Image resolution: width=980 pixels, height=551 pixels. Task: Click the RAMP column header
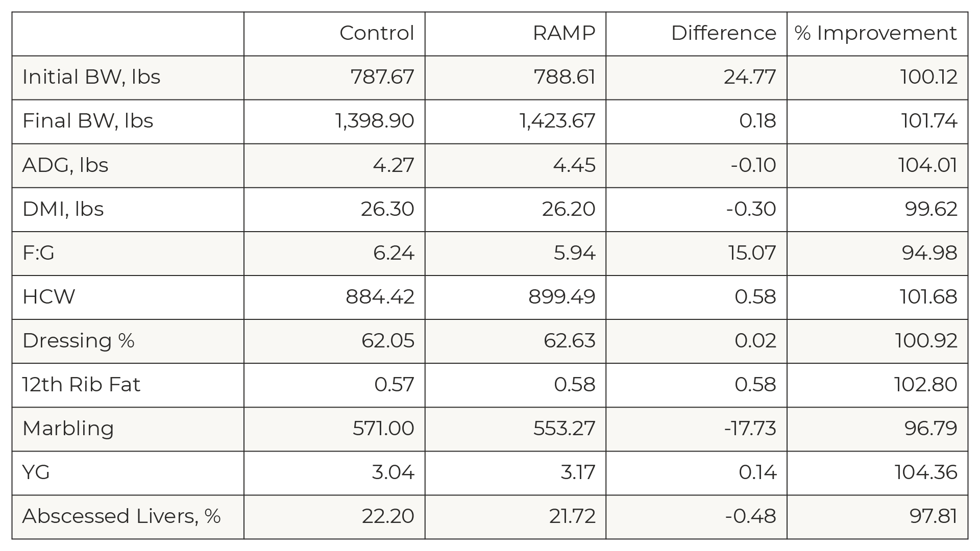pos(563,33)
